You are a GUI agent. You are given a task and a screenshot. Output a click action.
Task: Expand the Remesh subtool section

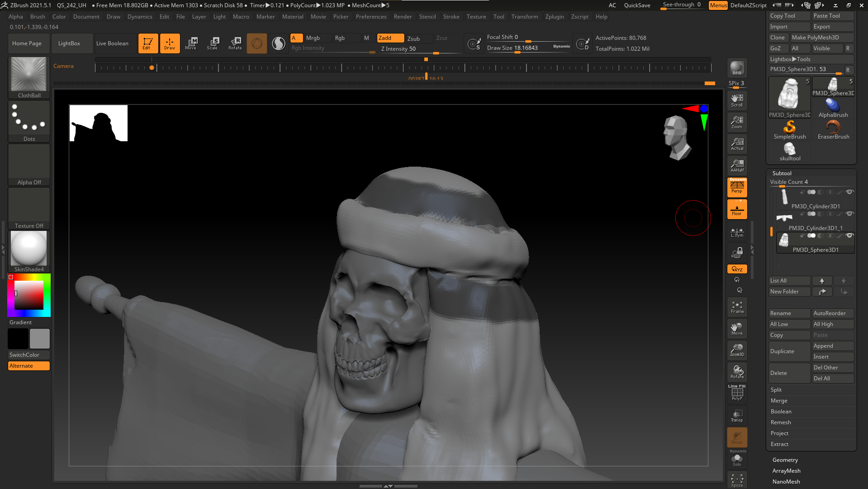(781, 422)
